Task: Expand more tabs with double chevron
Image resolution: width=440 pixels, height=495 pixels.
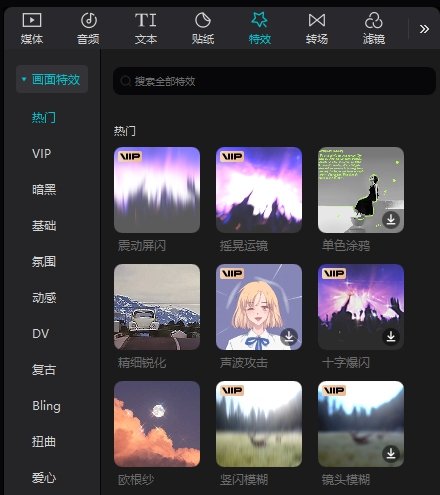Action: click(x=424, y=29)
